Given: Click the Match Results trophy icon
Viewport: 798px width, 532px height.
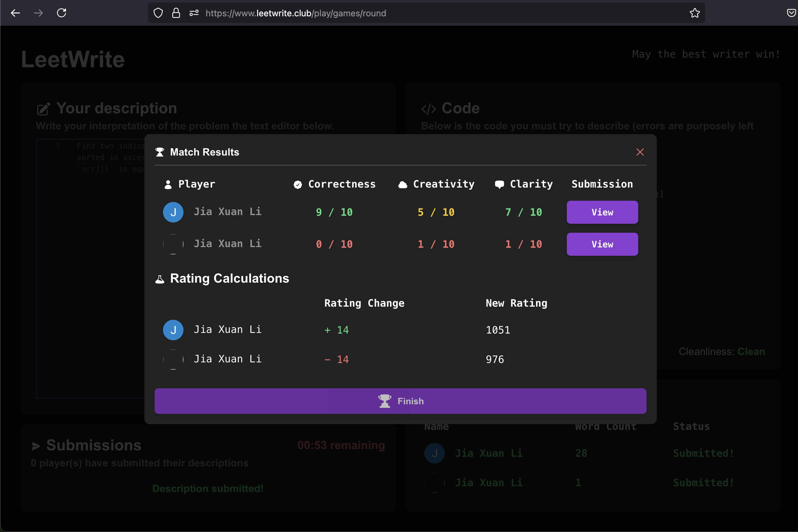Looking at the screenshot, I should pyautogui.click(x=159, y=152).
